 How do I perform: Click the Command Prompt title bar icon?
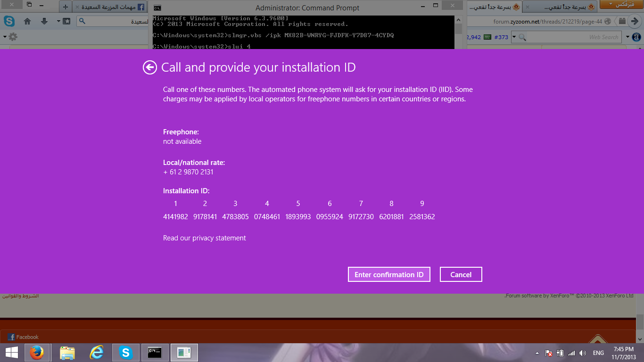[x=157, y=8]
